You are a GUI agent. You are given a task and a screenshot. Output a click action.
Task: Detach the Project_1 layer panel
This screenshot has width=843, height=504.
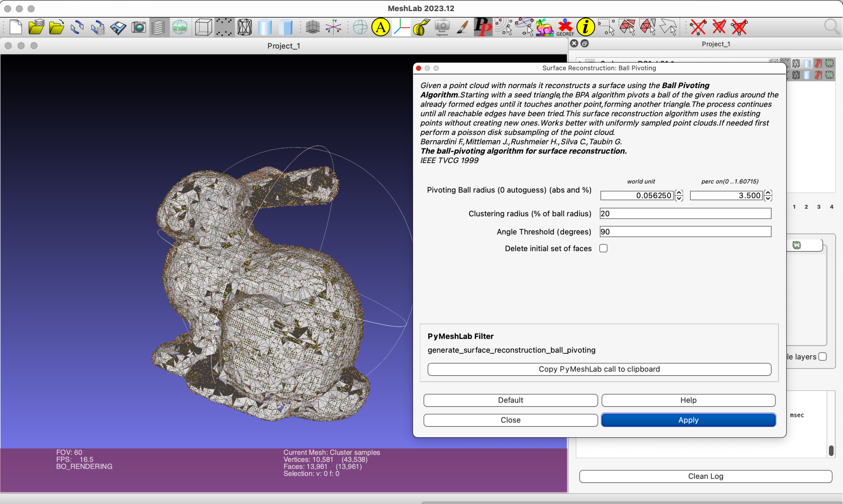tap(585, 44)
